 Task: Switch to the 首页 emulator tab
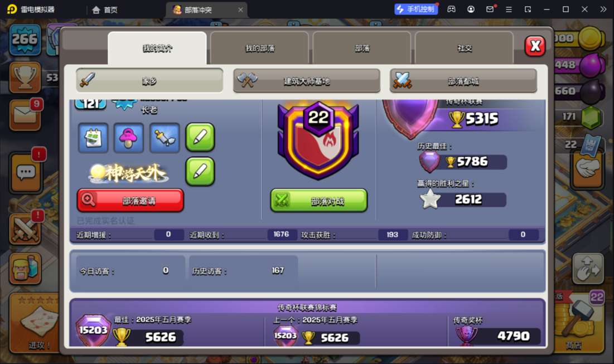104,10
